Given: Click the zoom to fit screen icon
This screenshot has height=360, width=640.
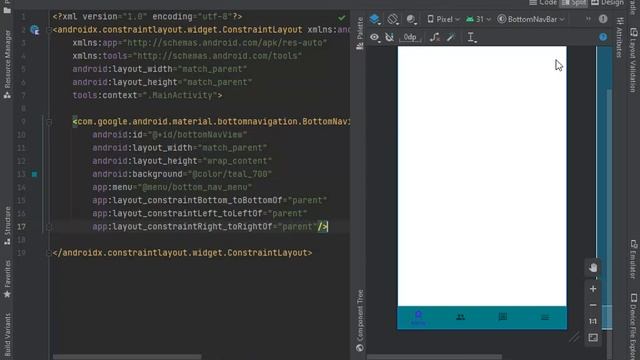Looking at the screenshot, I should (x=593, y=338).
